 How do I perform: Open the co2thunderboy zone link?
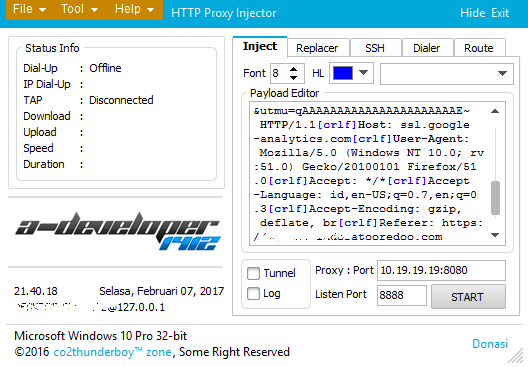[x=112, y=352]
